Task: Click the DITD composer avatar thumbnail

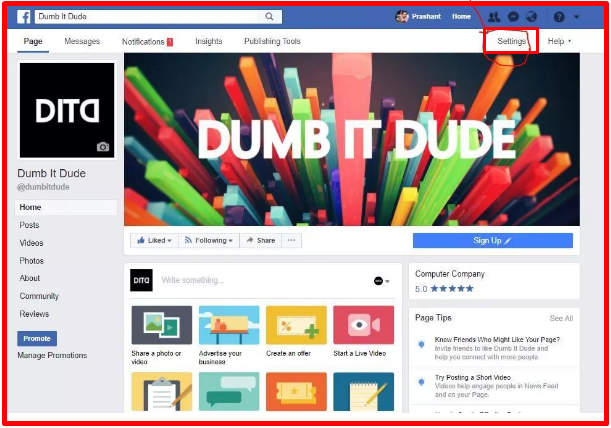Action: click(141, 280)
